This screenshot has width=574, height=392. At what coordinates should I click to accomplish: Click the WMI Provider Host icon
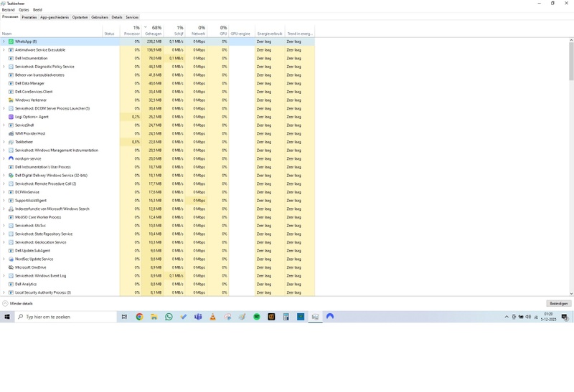point(11,133)
